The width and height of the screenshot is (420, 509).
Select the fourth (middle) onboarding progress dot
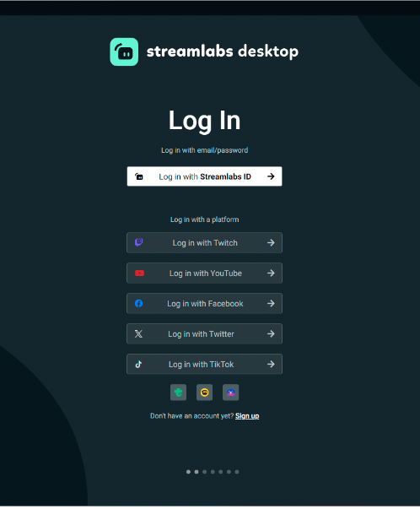tap(213, 472)
